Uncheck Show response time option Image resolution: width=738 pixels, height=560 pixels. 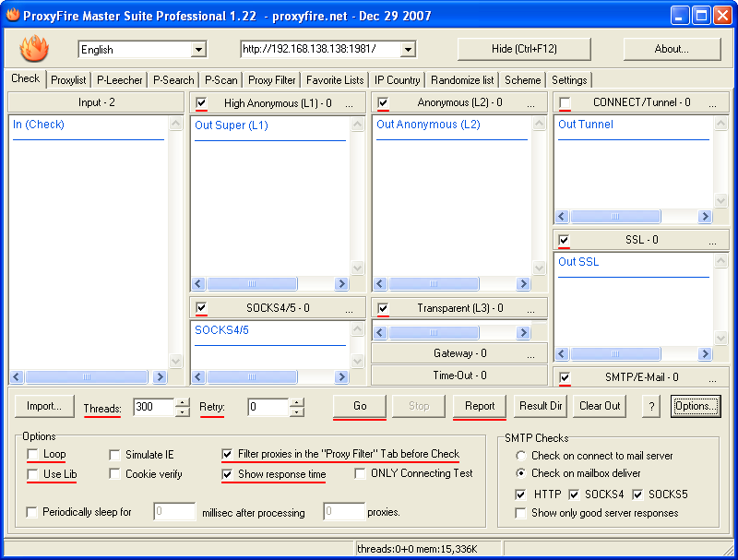228,474
